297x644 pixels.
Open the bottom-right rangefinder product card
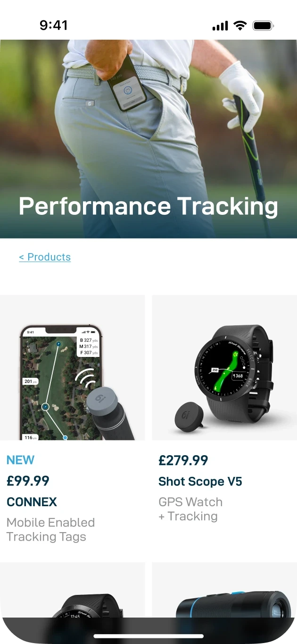pyautogui.click(x=224, y=590)
